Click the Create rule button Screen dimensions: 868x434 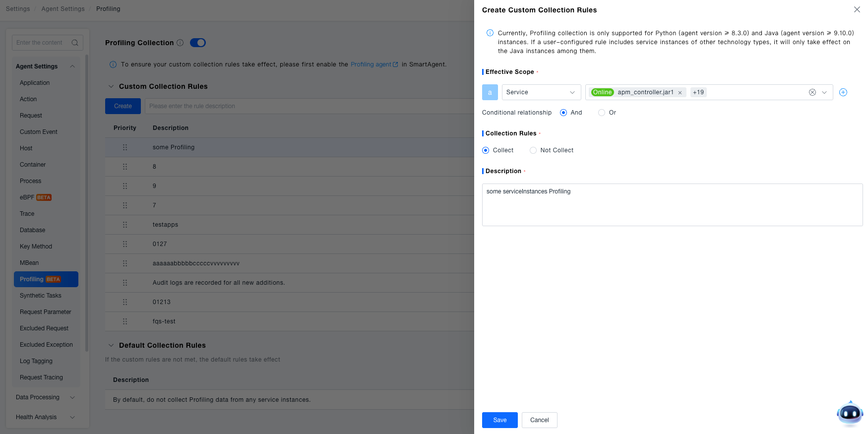pyautogui.click(x=123, y=106)
